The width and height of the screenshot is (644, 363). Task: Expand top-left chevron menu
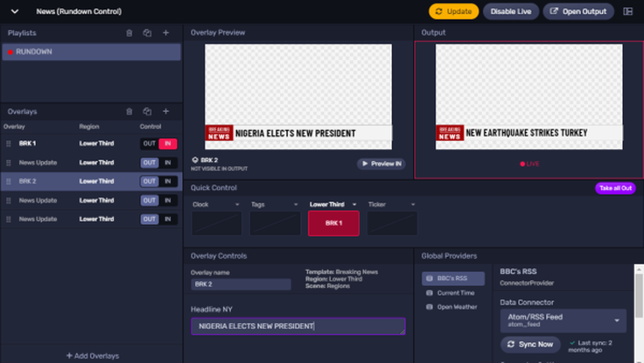(14, 11)
